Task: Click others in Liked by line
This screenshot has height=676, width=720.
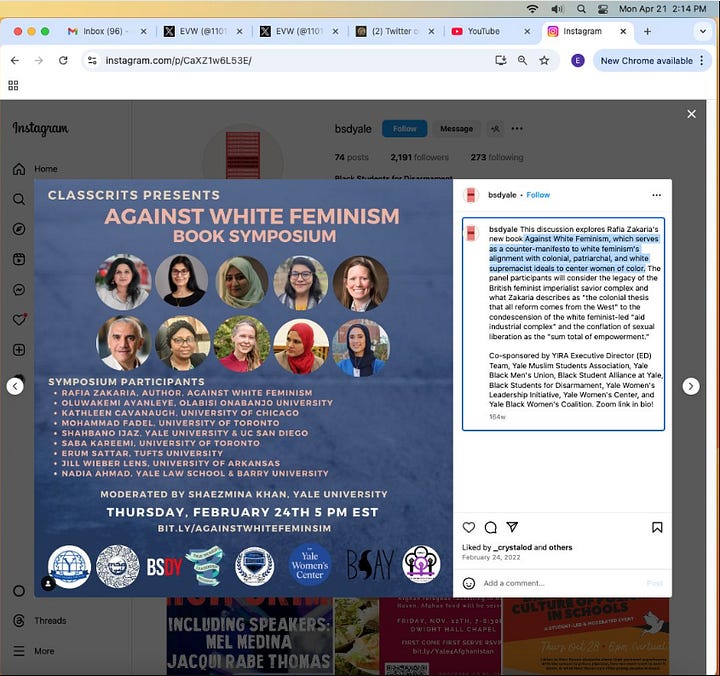Action: [561, 547]
